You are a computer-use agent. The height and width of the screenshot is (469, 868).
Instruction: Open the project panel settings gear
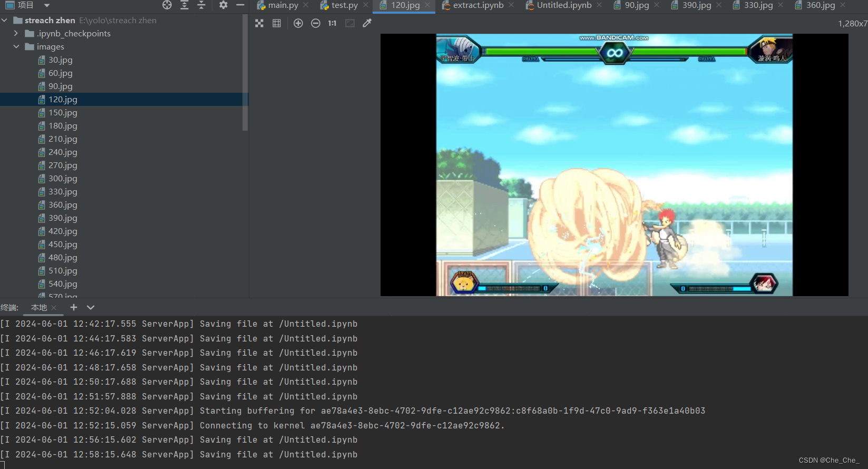[x=223, y=5]
